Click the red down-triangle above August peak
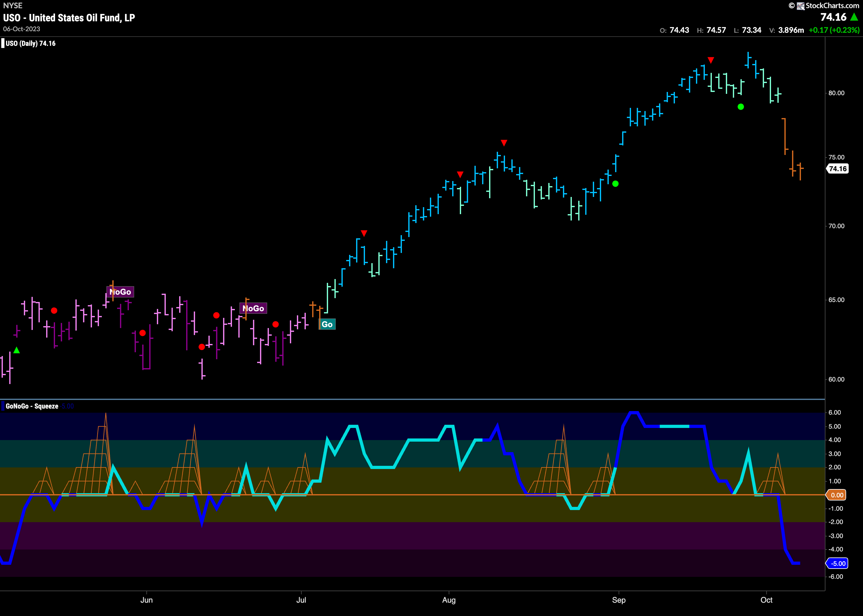The image size is (863, 616). click(x=504, y=143)
